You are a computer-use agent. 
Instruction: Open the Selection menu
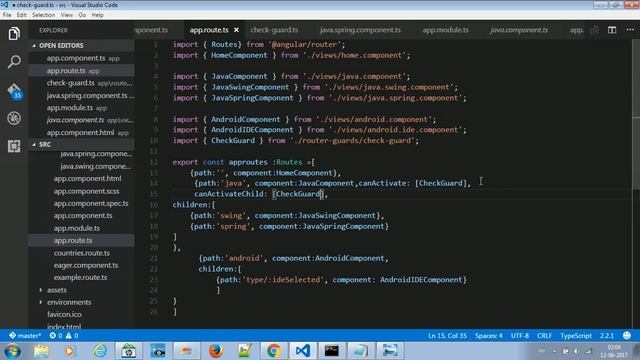(44, 15)
